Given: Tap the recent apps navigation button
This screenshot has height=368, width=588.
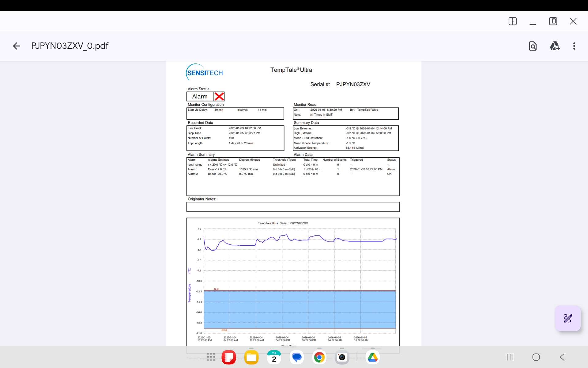Looking at the screenshot, I should (510, 357).
